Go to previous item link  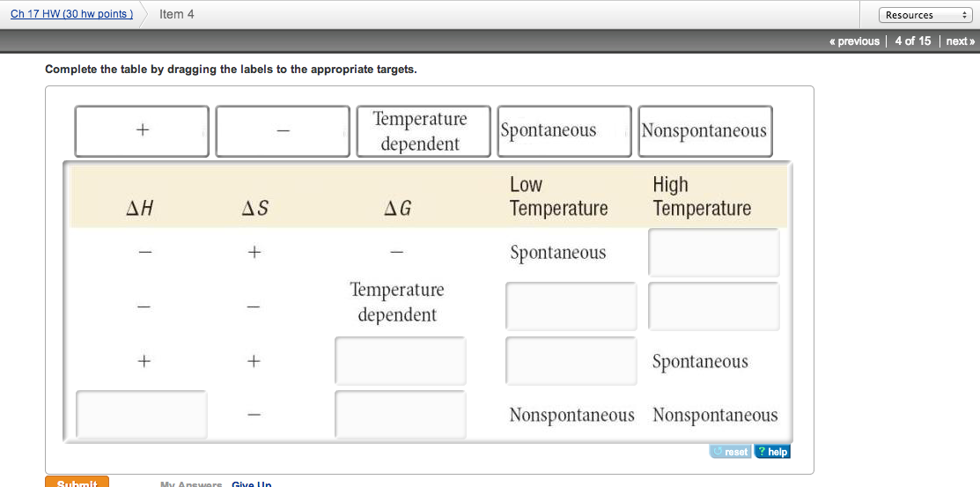pyautogui.click(x=854, y=41)
